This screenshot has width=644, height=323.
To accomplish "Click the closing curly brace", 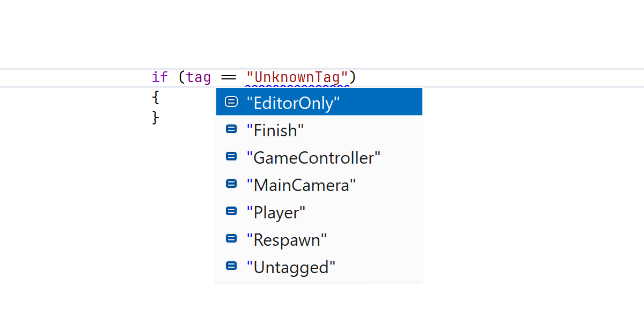I will click(156, 117).
